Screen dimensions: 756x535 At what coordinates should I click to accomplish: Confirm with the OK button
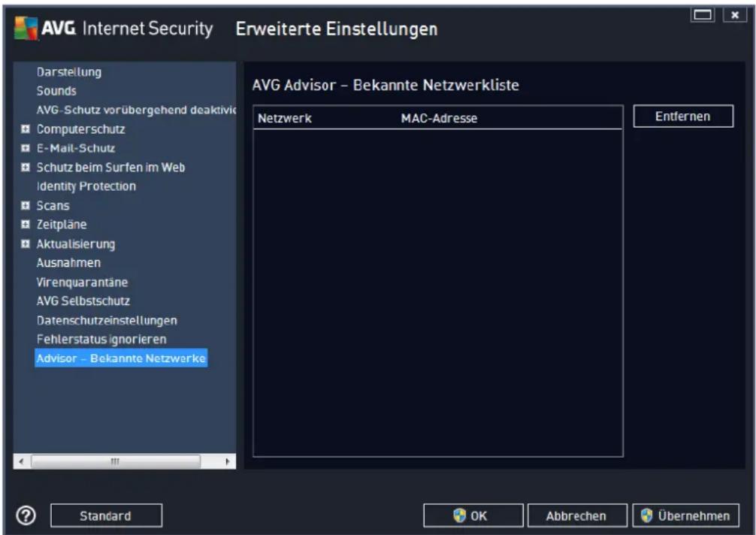pyautogui.click(x=473, y=515)
